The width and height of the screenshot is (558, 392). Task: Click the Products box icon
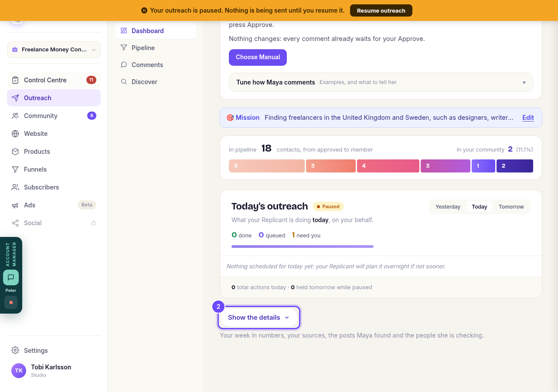[15, 152]
